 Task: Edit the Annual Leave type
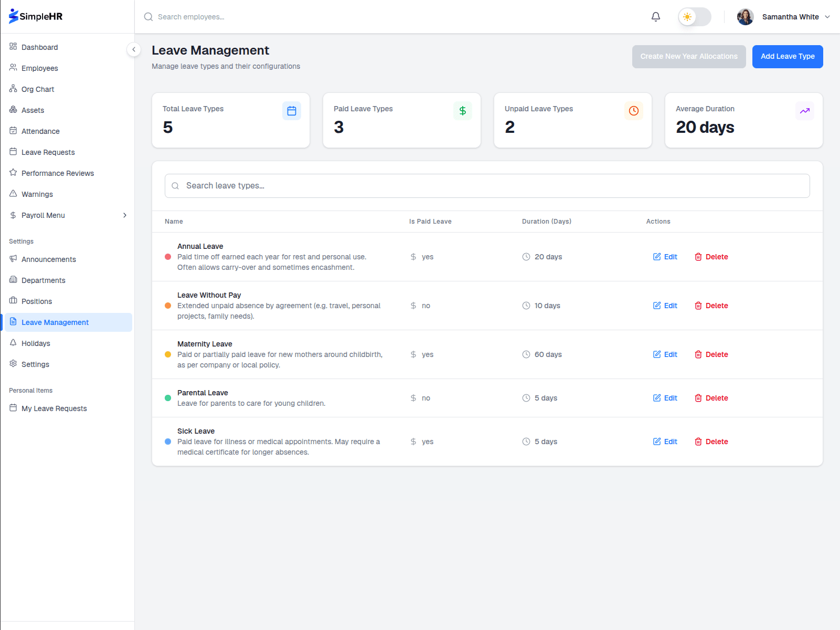pos(665,257)
